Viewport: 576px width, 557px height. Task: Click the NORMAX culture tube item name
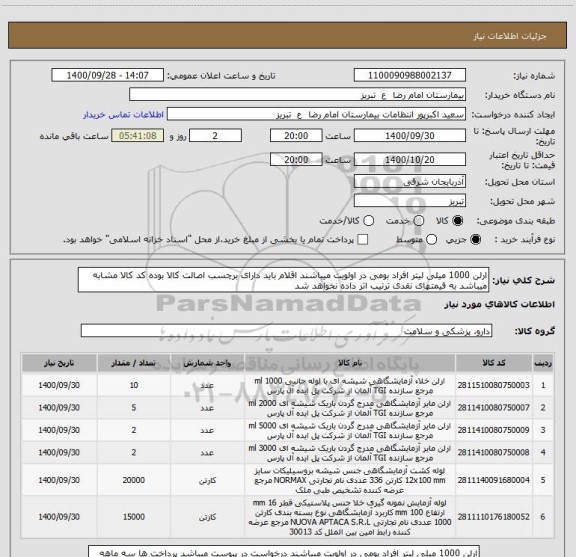(350, 481)
